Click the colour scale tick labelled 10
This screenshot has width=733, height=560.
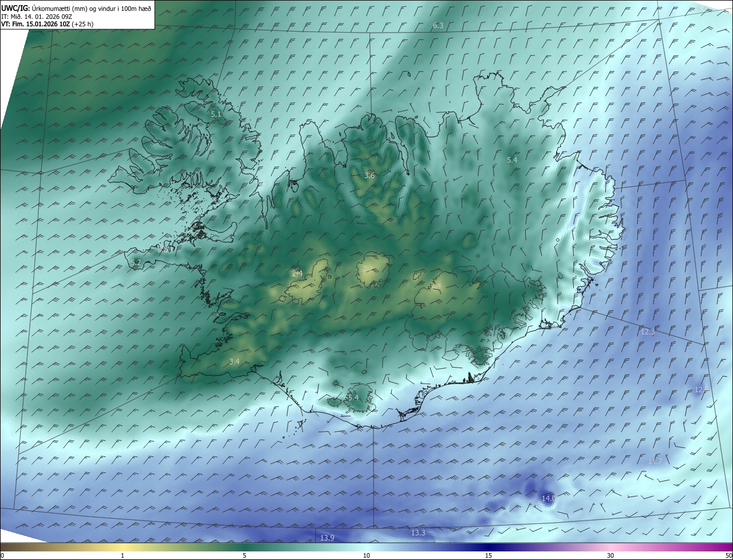pos(366,555)
